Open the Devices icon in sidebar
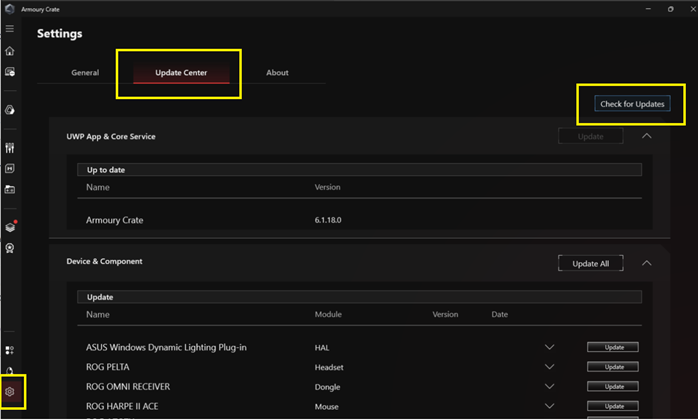 pos(9,72)
